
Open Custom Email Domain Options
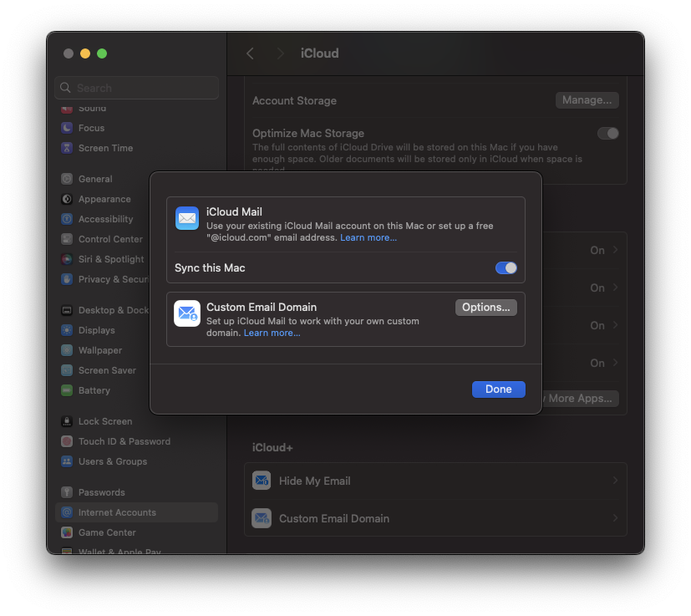pyautogui.click(x=486, y=308)
